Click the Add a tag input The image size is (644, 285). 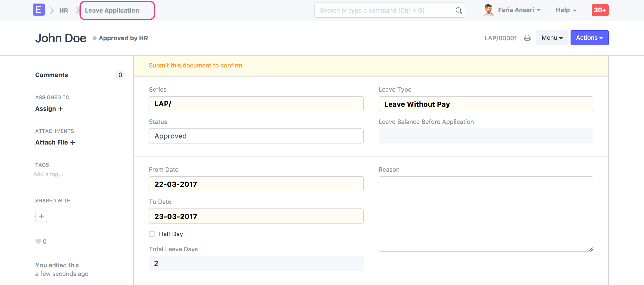pyautogui.click(x=48, y=174)
